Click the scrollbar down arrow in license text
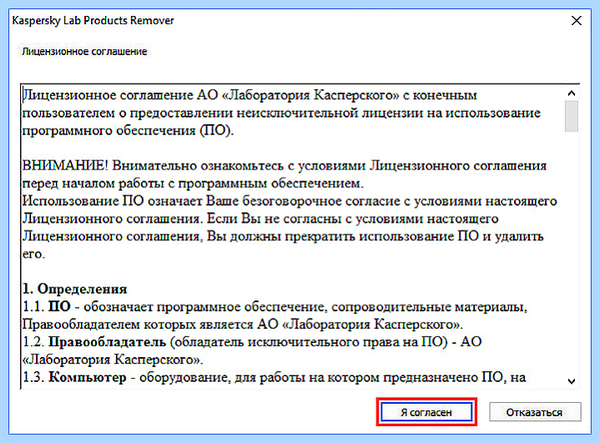The width and height of the screenshot is (600, 443). coord(571,381)
